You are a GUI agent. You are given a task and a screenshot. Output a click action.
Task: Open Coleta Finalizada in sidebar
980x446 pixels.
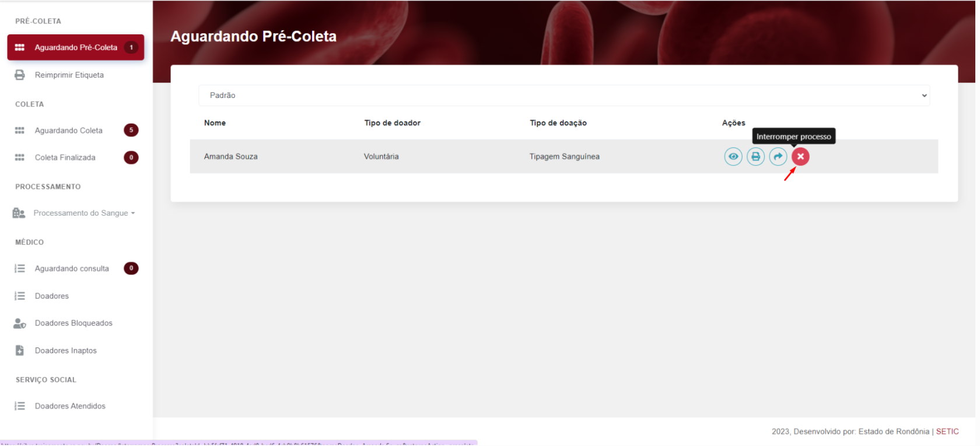tap(65, 157)
